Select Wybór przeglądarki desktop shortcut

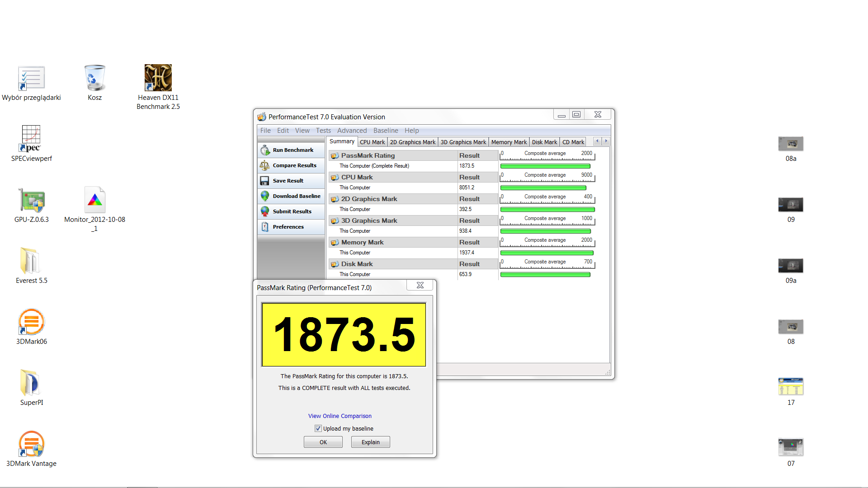coord(31,78)
